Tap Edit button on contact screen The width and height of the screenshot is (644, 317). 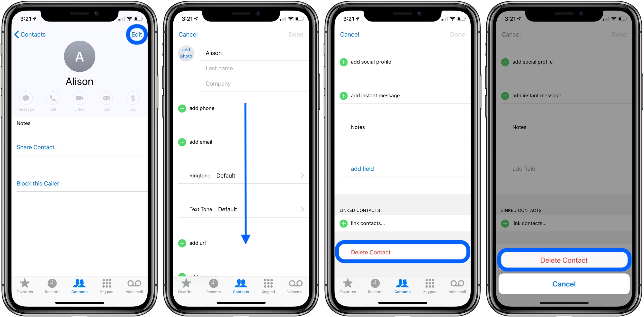(x=136, y=34)
